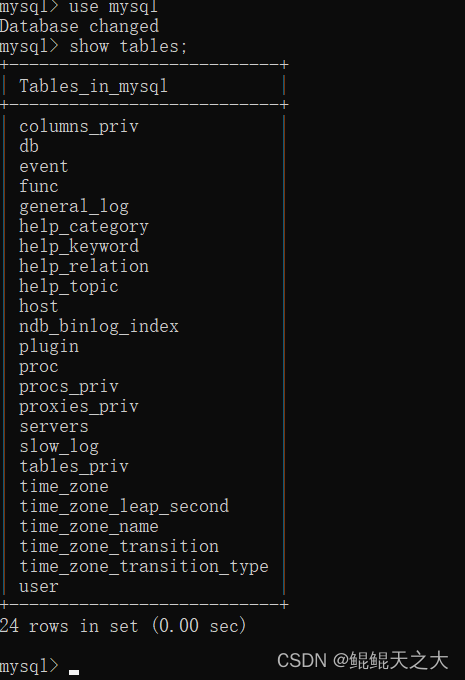Image resolution: width=465 pixels, height=680 pixels.
Task: Click the help_keyword row
Action: click(x=79, y=247)
